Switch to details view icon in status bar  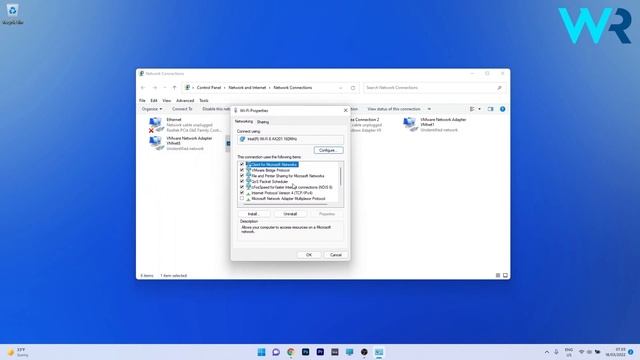tap(498, 276)
